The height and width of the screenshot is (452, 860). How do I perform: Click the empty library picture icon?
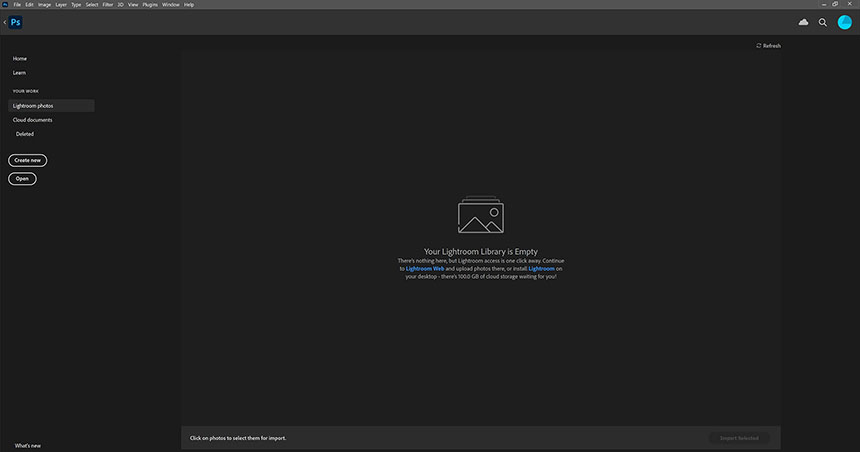tap(480, 214)
